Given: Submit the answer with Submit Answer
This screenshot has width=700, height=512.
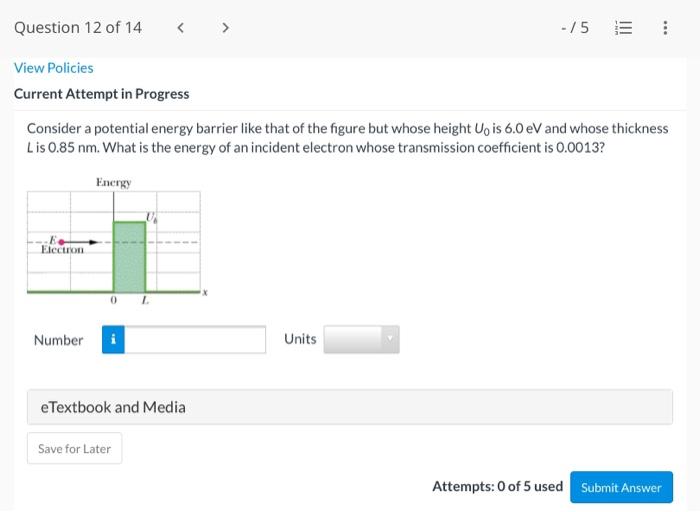Looking at the screenshot, I should tap(621, 487).
